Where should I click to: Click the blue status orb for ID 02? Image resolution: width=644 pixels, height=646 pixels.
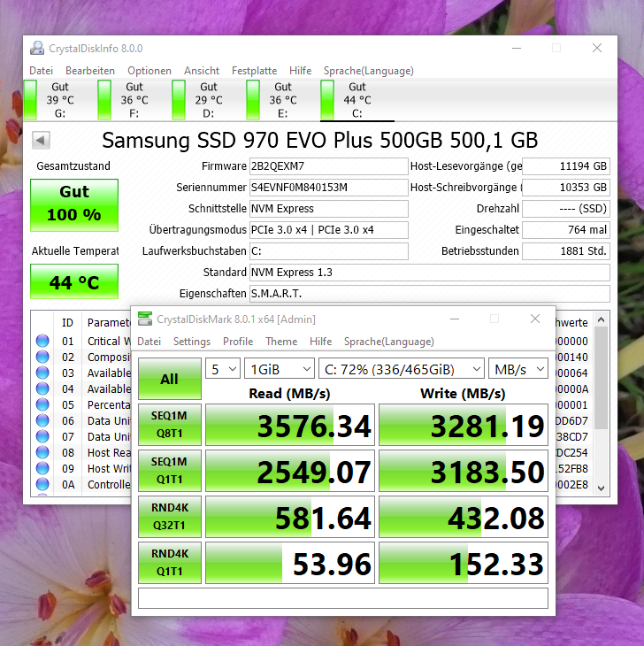coord(42,357)
